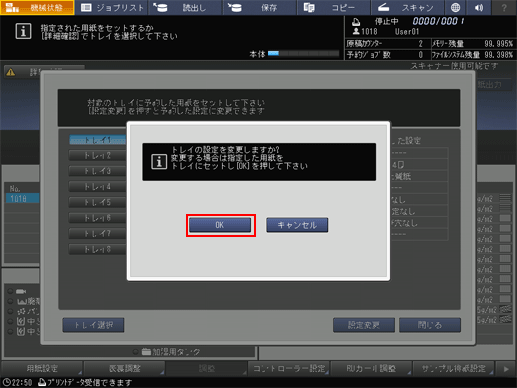Select トレイ6 in tray list
This screenshot has height=388, width=517.
tap(98, 218)
